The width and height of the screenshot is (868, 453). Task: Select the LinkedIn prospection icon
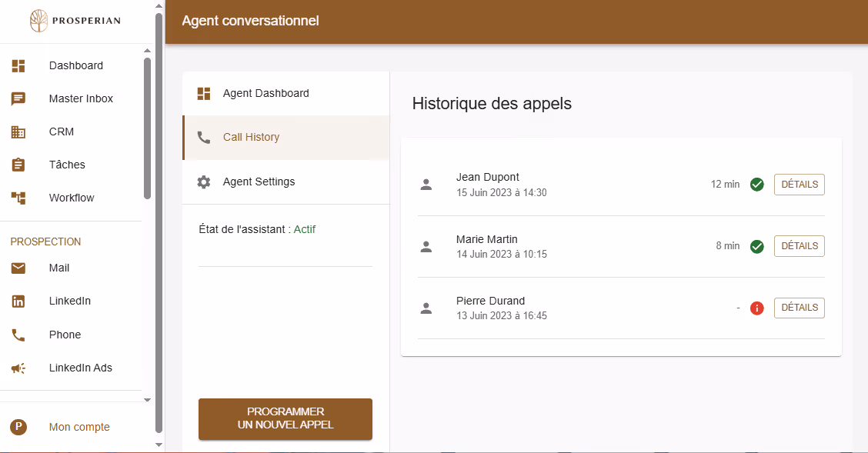(x=18, y=301)
